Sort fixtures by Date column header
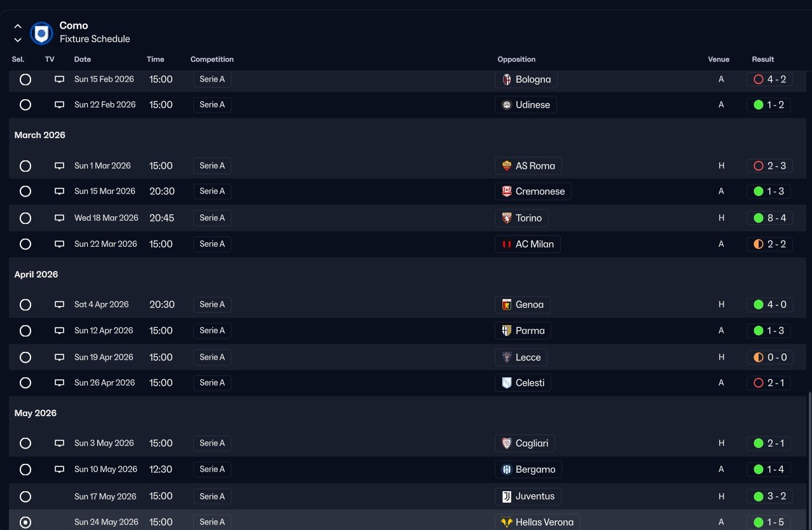 (x=83, y=59)
